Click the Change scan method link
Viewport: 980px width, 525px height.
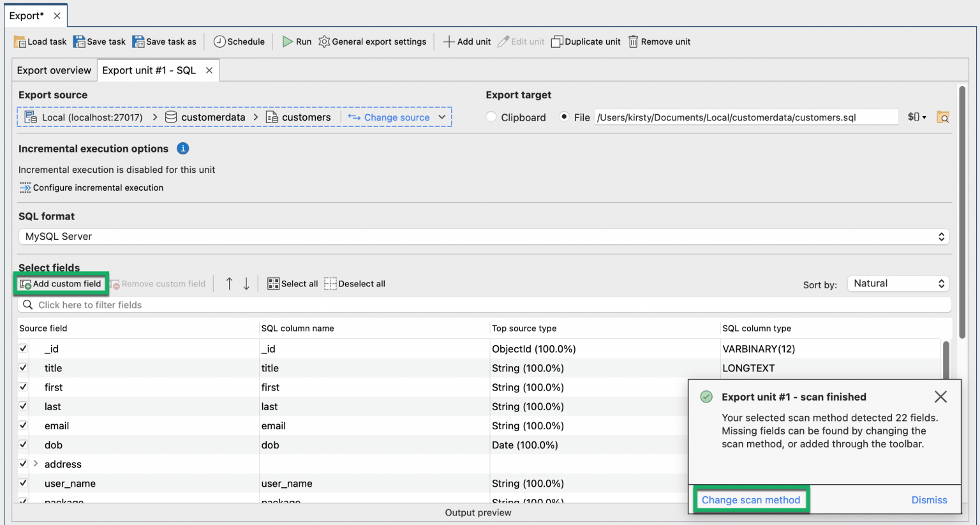(750, 500)
